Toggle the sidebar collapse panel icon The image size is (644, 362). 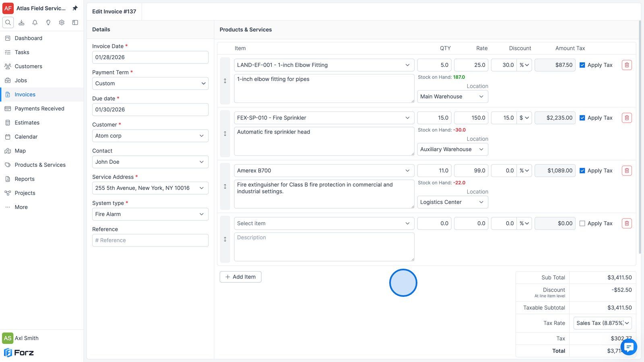tap(75, 23)
